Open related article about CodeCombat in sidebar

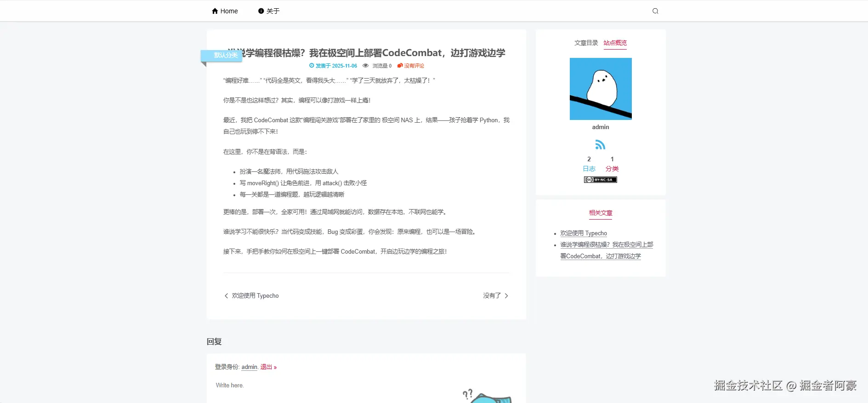click(607, 250)
